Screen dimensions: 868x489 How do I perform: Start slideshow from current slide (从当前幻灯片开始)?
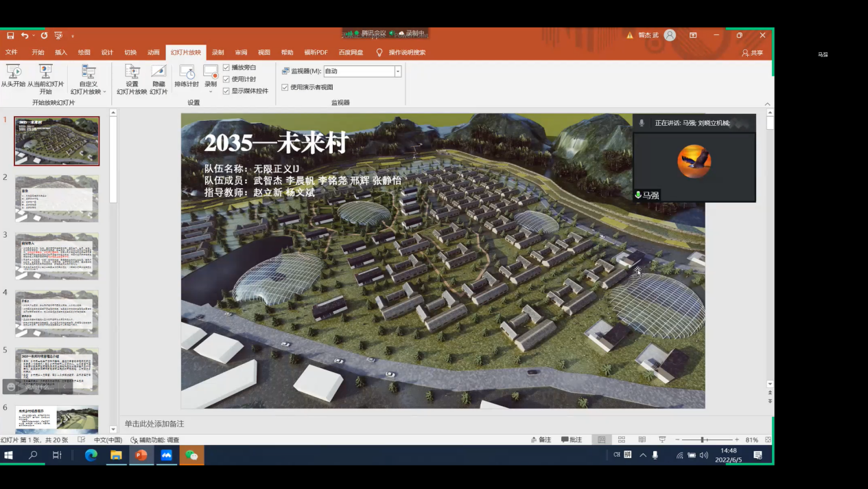pos(45,76)
